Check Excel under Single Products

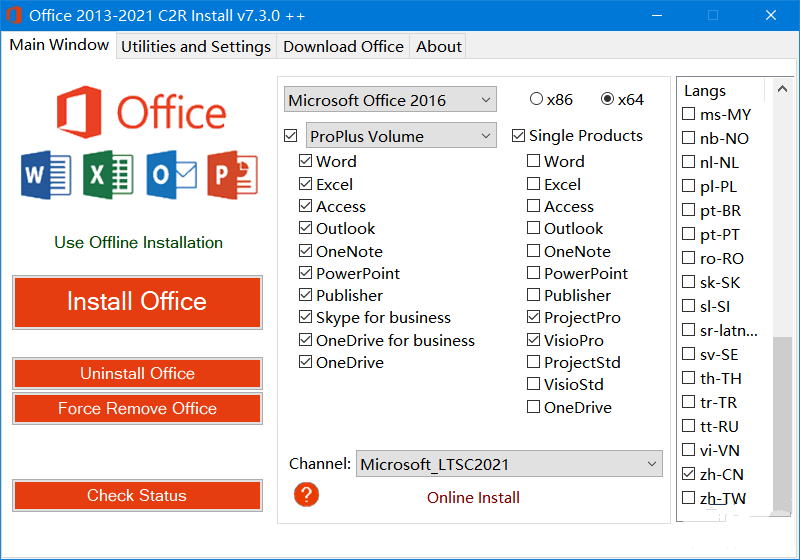533,184
